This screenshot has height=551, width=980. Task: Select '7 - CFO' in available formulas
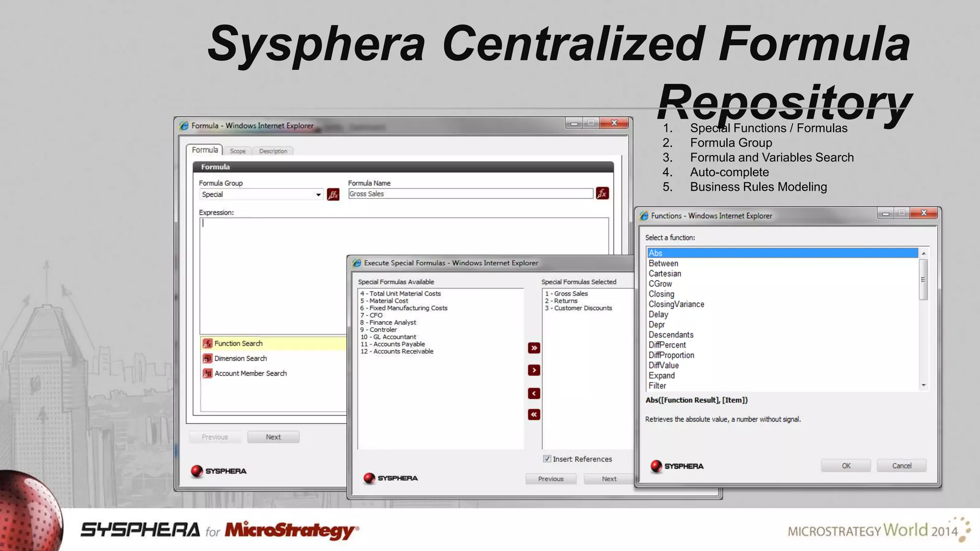point(371,315)
